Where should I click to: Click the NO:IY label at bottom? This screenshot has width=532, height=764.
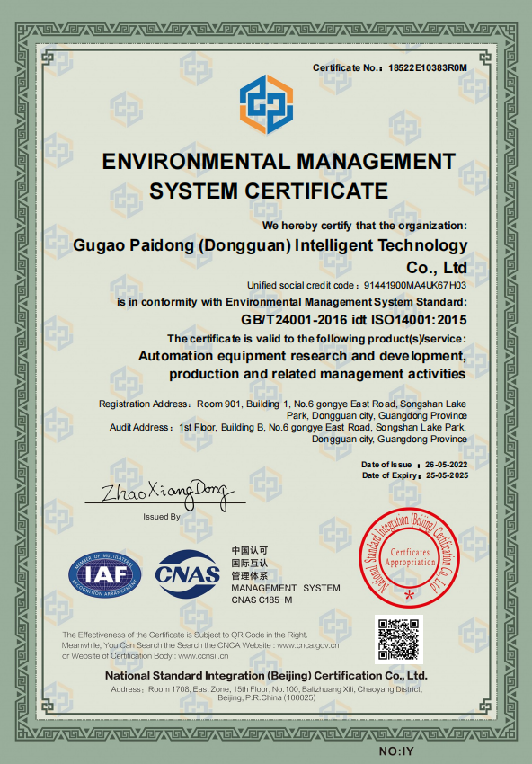[396, 751]
